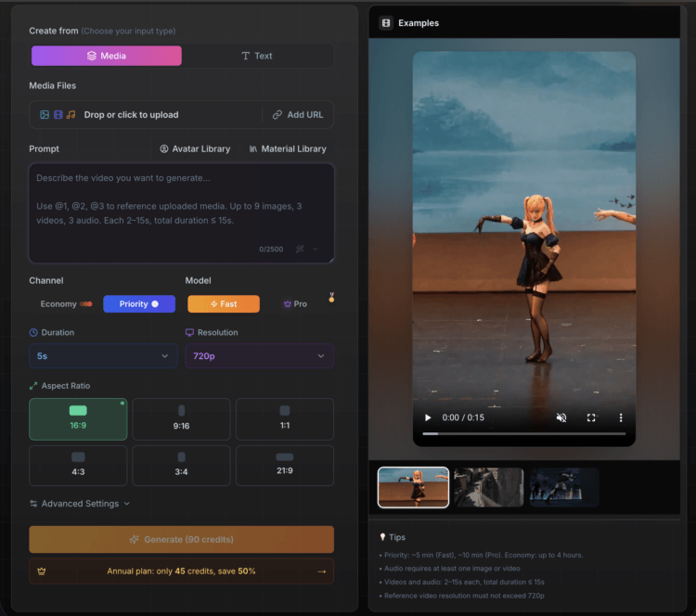Switch to the Text input tab
This screenshot has width=696, height=616.
click(x=257, y=56)
